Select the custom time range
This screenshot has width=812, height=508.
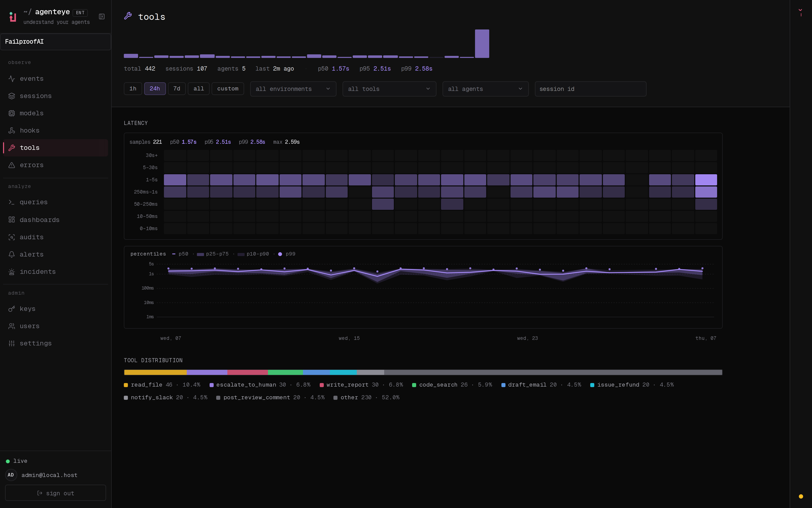coord(228,89)
